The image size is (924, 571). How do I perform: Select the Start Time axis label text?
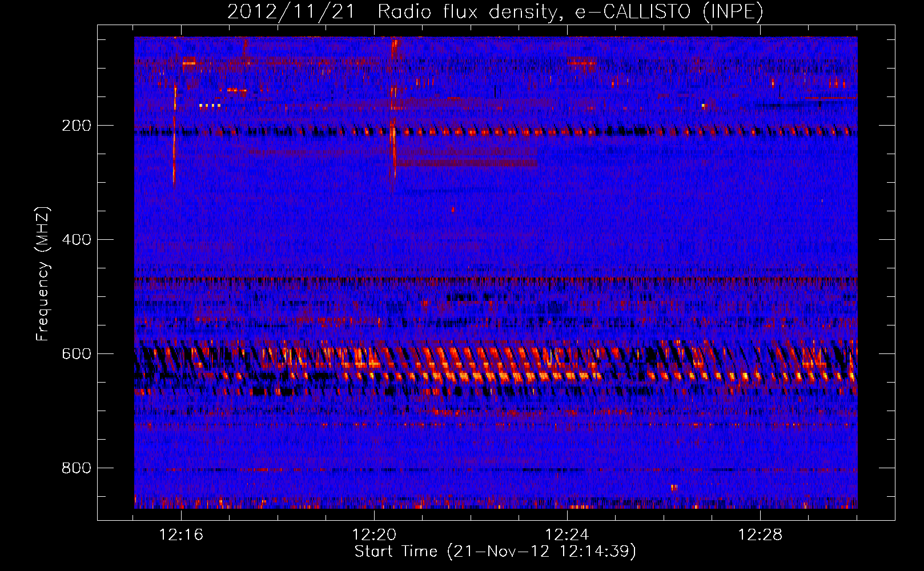pos(495,552)
